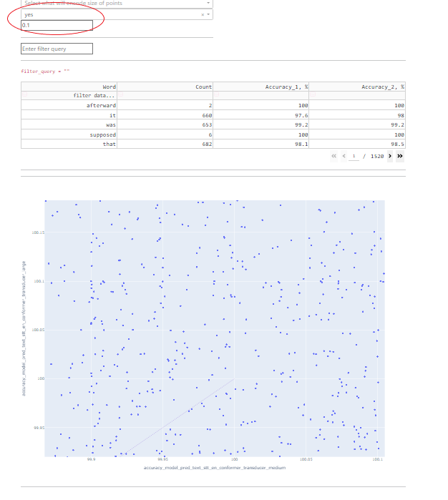Click the current page number field
The height and width of the screenshot is (500, 448).
tap(354, 156)
